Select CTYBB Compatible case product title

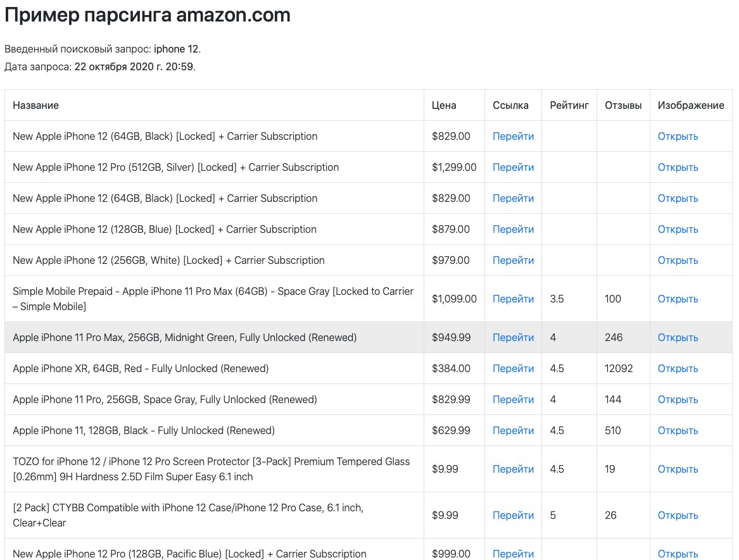click(188, 516)
